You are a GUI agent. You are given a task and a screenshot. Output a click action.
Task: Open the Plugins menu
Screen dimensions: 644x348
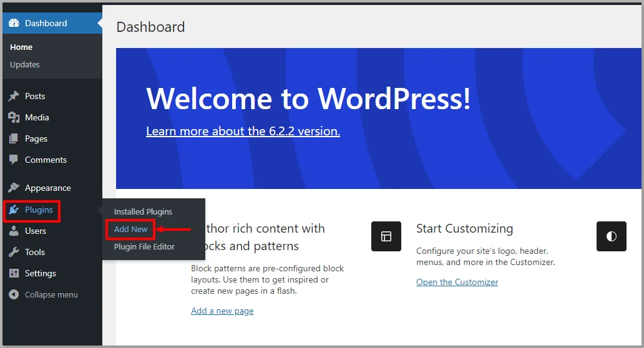click(52, 210)
